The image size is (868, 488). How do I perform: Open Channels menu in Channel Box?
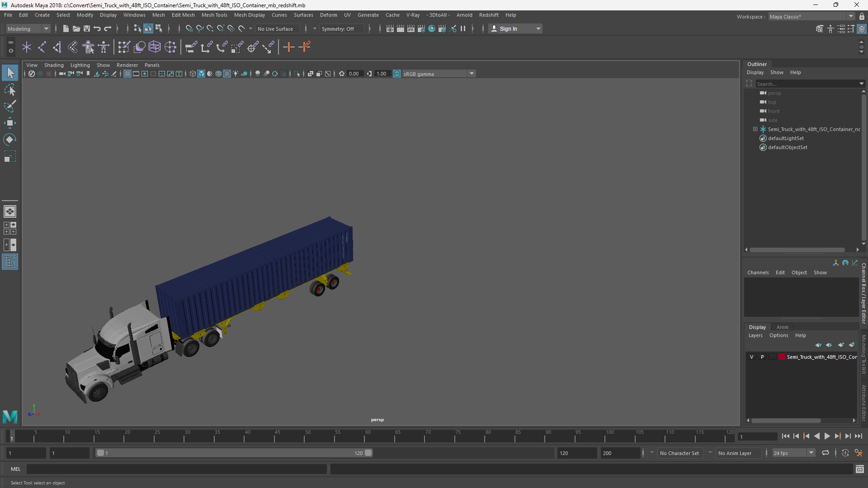(x=758, y=272)
